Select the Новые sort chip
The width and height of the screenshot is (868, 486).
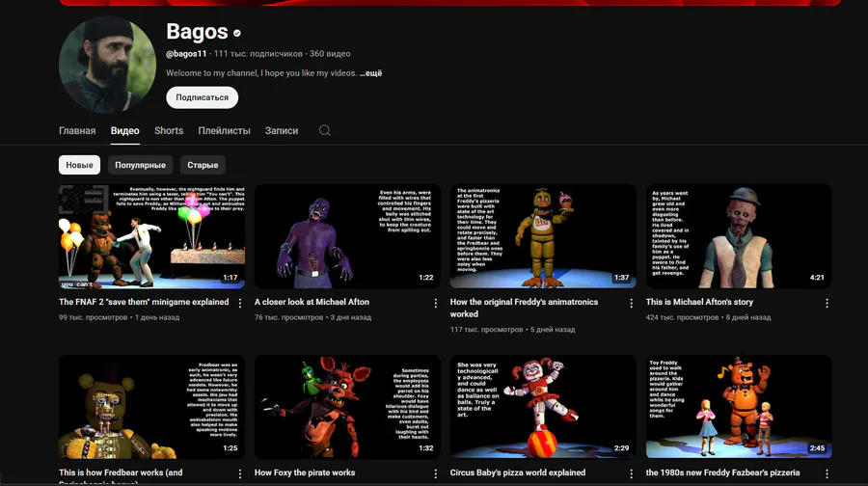pos(79,165)
